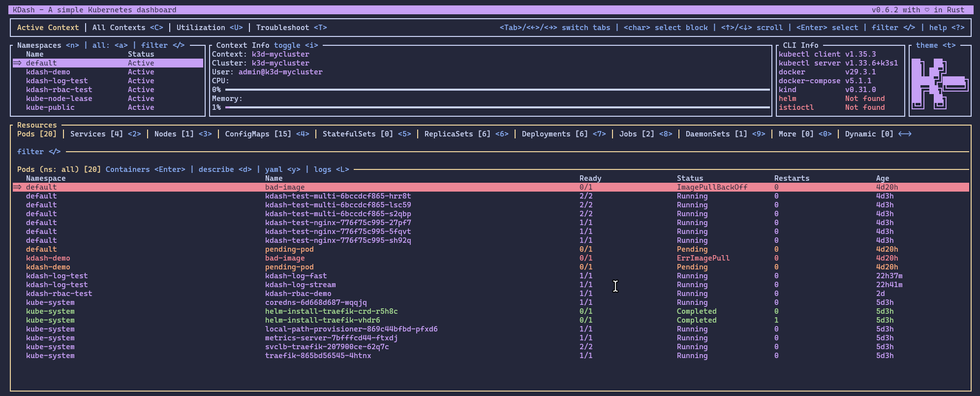Select the kdash-rbac-test namespace

pyautogui.click(x=108, y=90)
